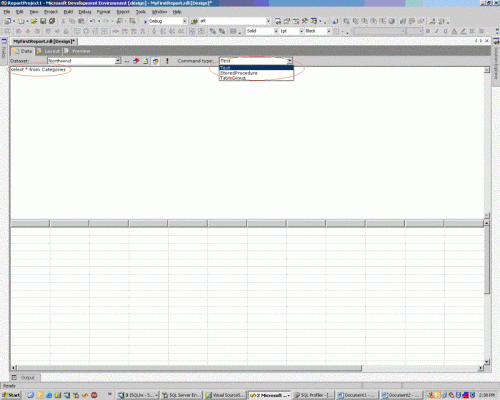Choose StoredProcedure in Command type list
The height and width of the screenshot is (400, 500).
(x=256, y=73)
